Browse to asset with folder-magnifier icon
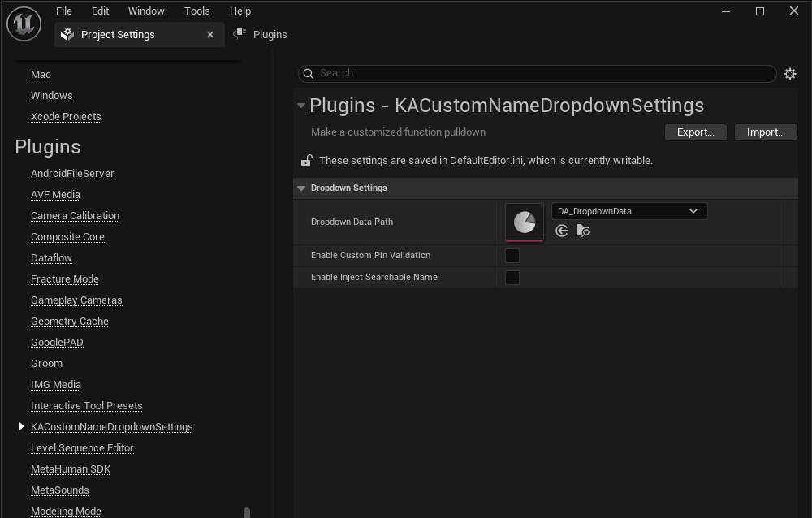 (583, 231)
